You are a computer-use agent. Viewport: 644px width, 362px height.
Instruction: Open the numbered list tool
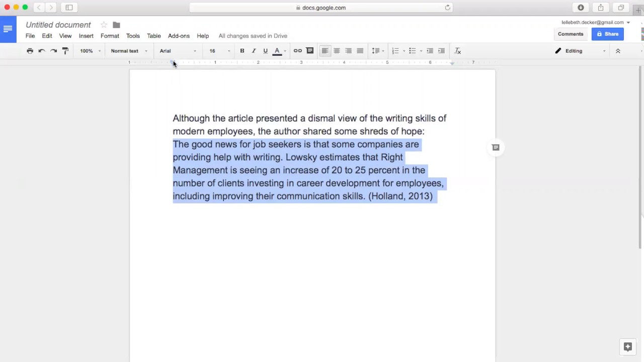click(x=395, y=51)
